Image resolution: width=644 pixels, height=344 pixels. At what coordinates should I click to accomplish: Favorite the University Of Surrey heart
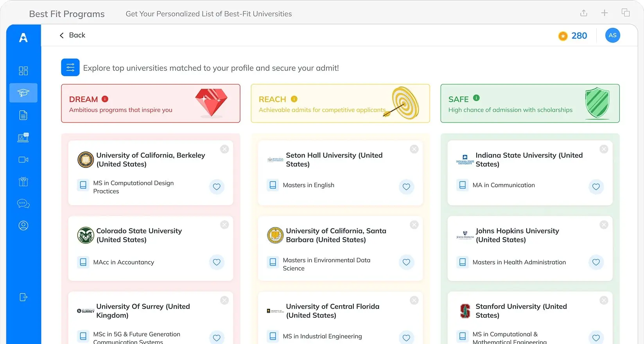pyautogui.click(x=217, y=337)
